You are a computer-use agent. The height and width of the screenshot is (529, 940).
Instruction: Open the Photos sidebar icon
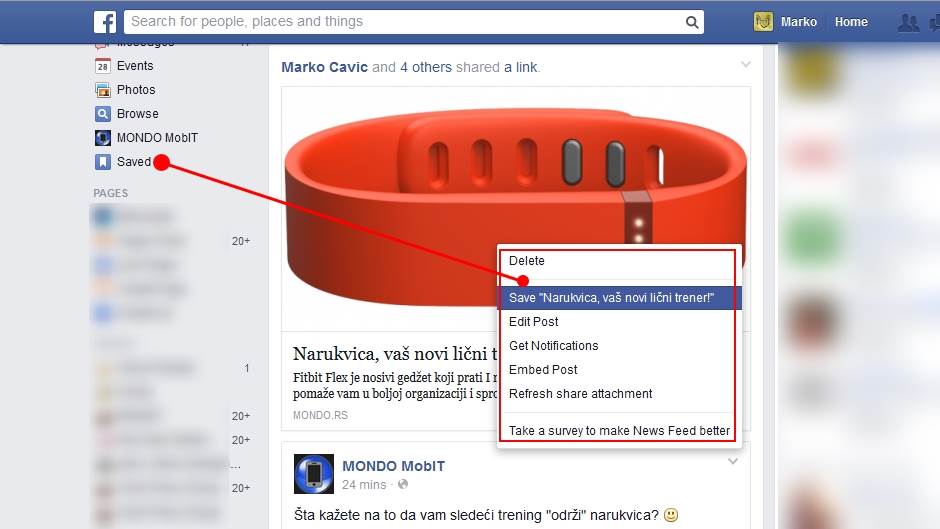(103, 90)
